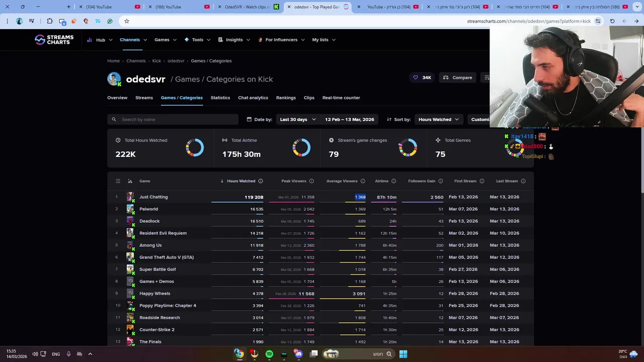The image size is (644, 362).
Task: Open the My lists dropdown
Action: click(x=324, y=40)
